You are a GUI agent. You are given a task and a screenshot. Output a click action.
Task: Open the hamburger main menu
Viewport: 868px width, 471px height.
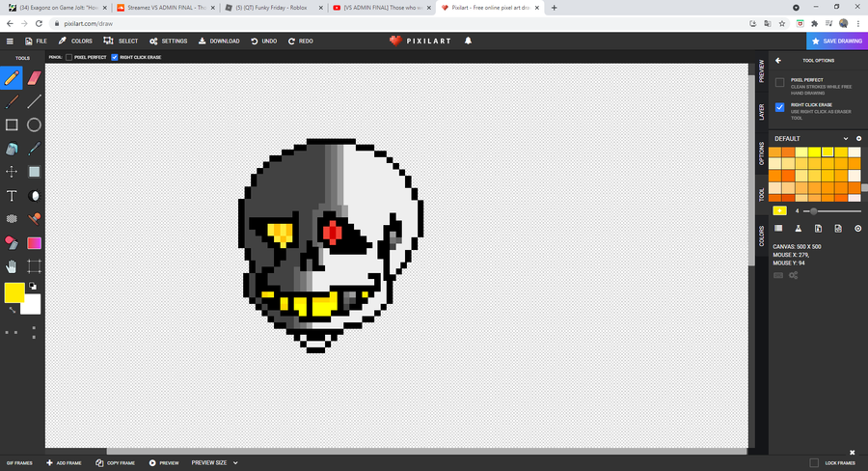coord(10,41)
